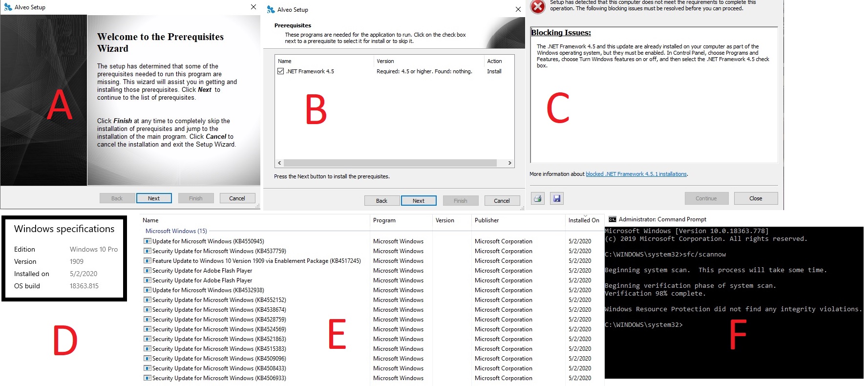Image resolution: width=868 pixels, height=386 pixels.
Task: Click Next in the Prerequisites list window
Action: 419,201
